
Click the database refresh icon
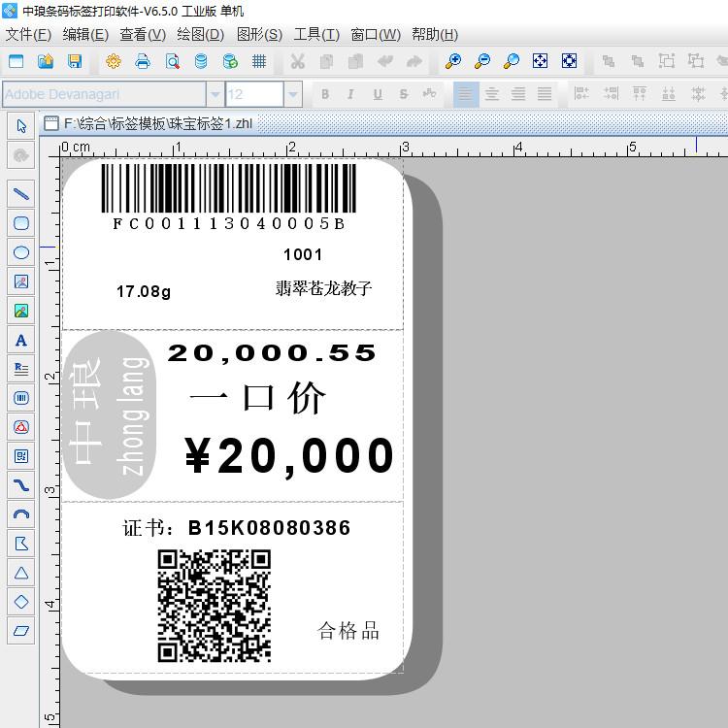pyautogui.click(x=230, y=61)
